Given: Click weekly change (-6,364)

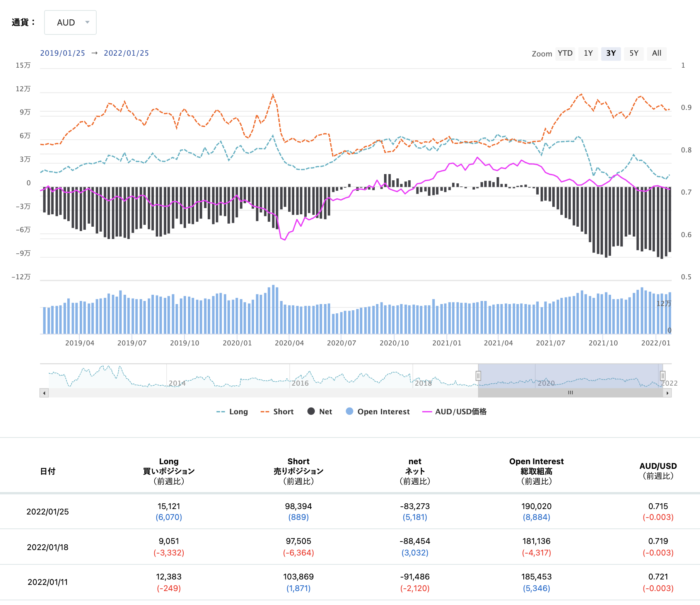Looking at the screenshot, I should [x=299, y=553].
